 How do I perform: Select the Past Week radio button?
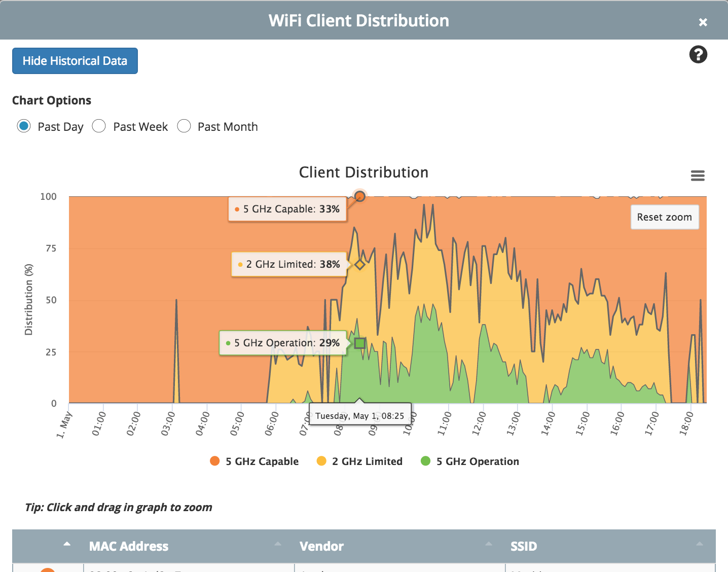[99, 126]
